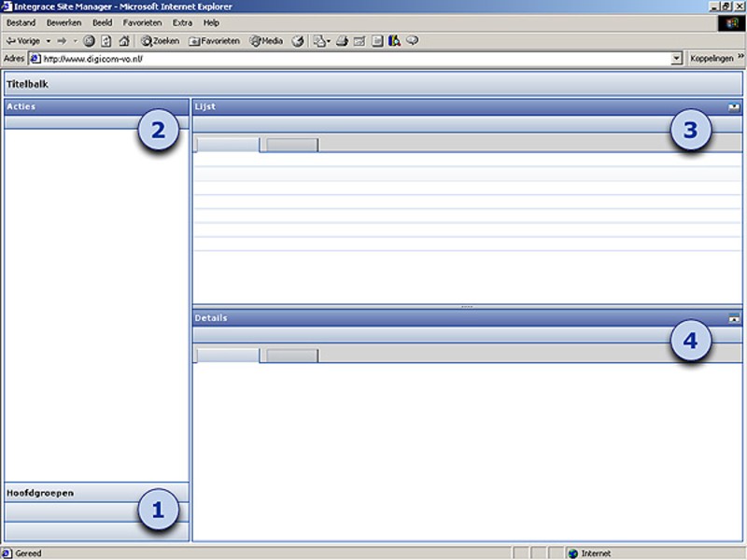This screenshot has height=560, width=747.
Task: Click the address bar URL field
Action: click(355, 58)
